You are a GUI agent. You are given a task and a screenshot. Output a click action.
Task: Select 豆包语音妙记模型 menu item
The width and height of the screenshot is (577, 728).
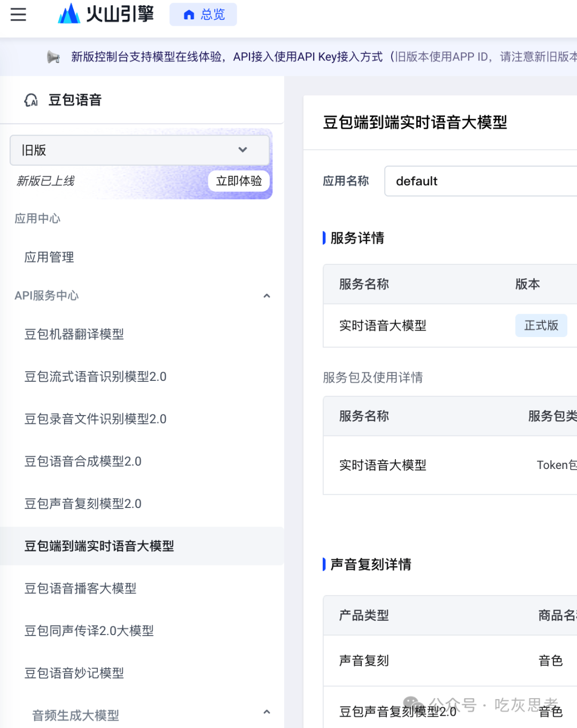74,673
